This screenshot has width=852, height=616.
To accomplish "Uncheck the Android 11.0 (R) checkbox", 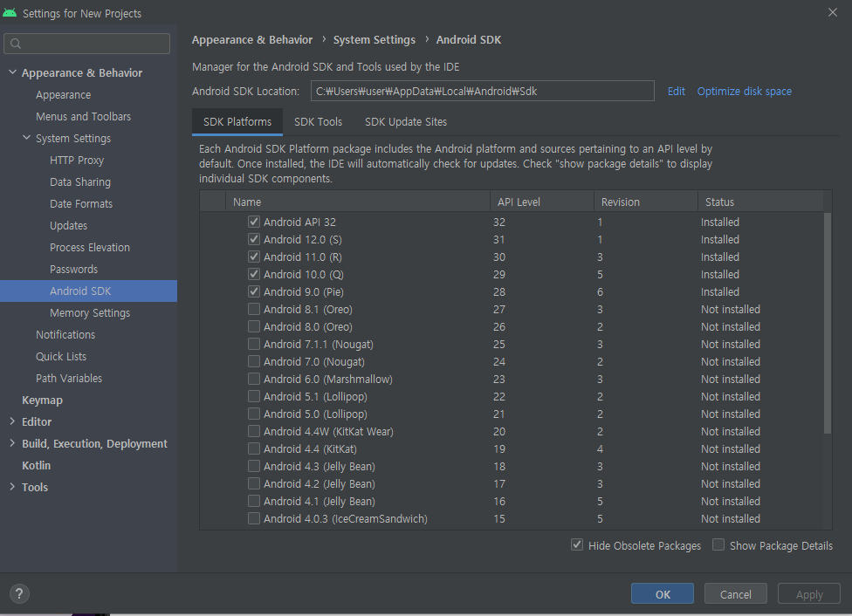I will coord(254,257).
